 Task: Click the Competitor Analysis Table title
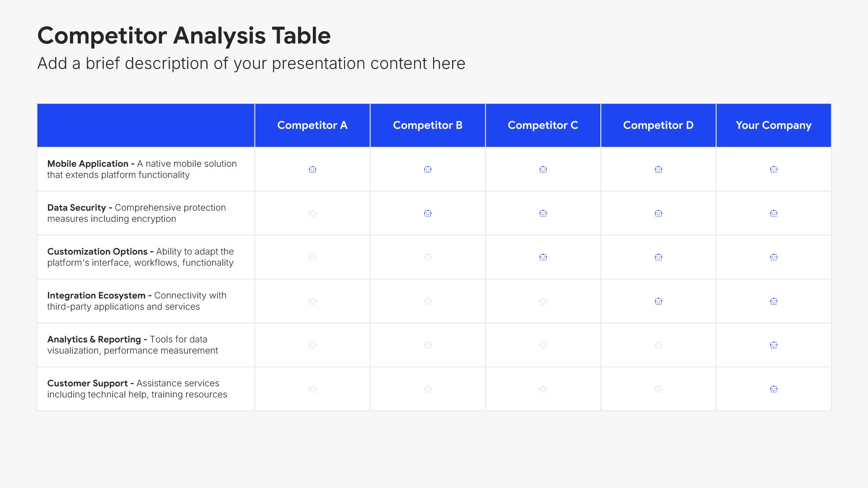point(184,36)
